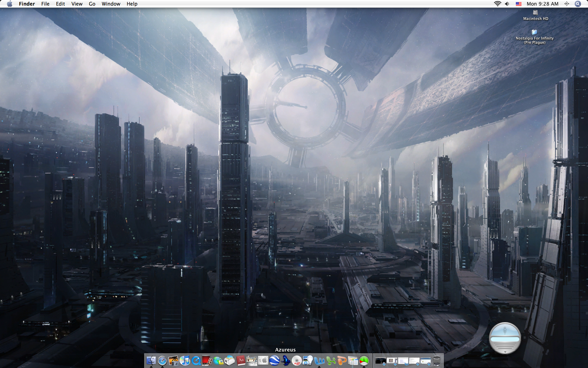Image resolution: width=588 pixels, height=368 pixels.
Task: Open Finder from the dock
Action: point(151,360)
